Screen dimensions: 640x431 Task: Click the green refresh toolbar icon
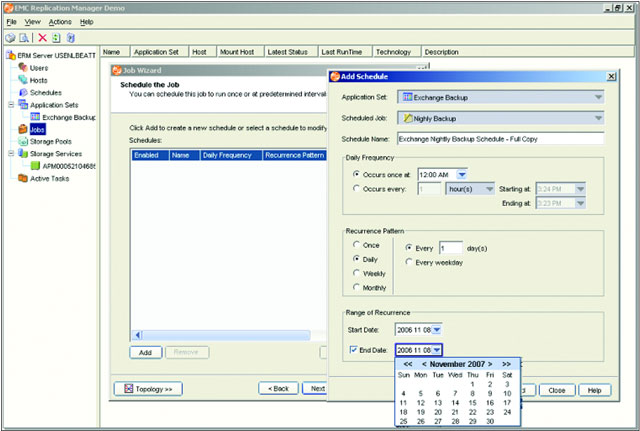click(56, 38)
